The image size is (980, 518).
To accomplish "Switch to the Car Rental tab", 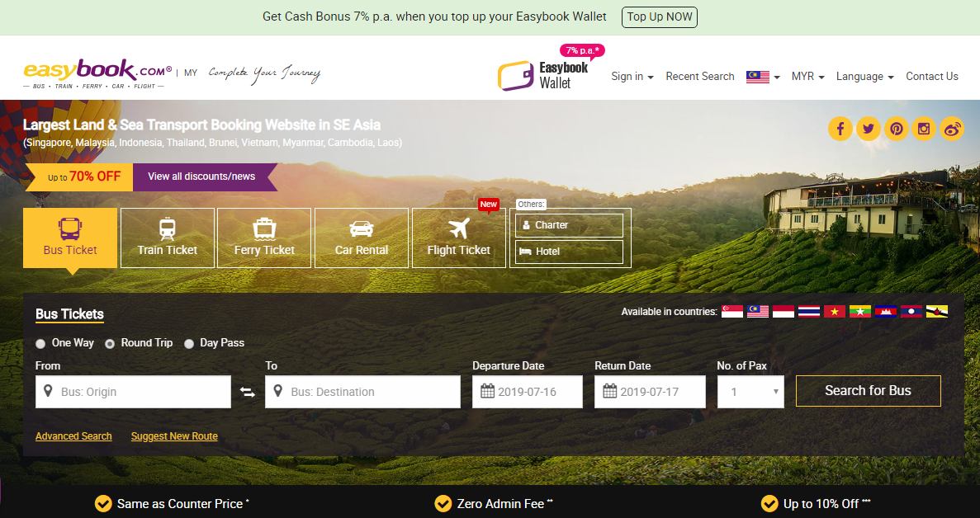I will click(362, 238).
